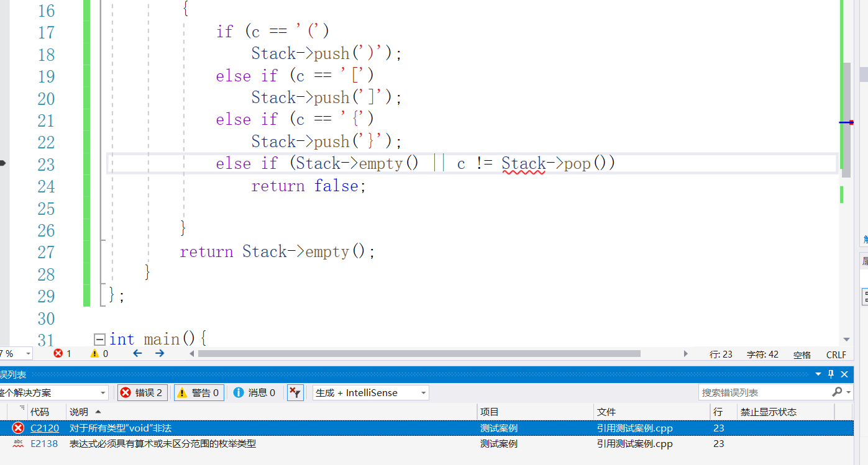The image size is (868, 465).
Task: Open the search options dropdown arrow
Action: coord(849,392)
